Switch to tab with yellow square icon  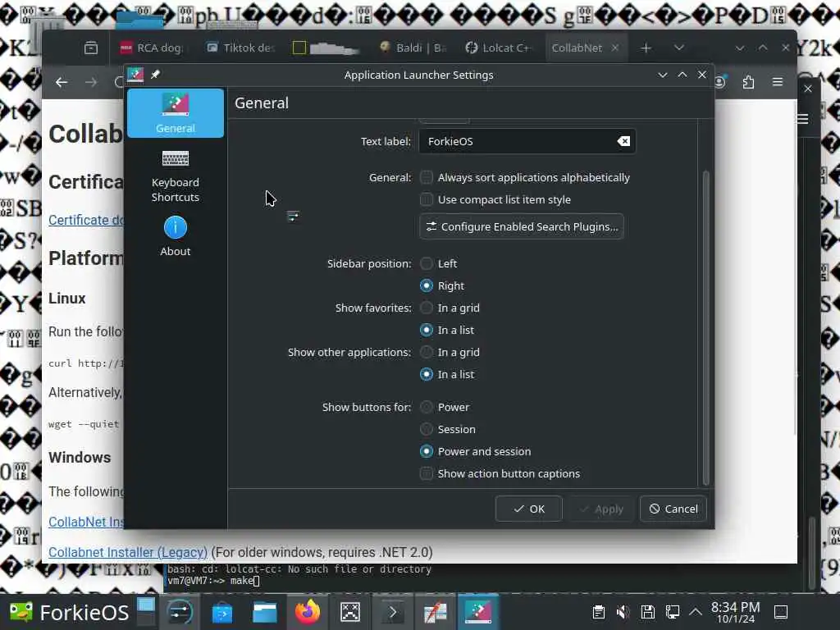[326, 48]
